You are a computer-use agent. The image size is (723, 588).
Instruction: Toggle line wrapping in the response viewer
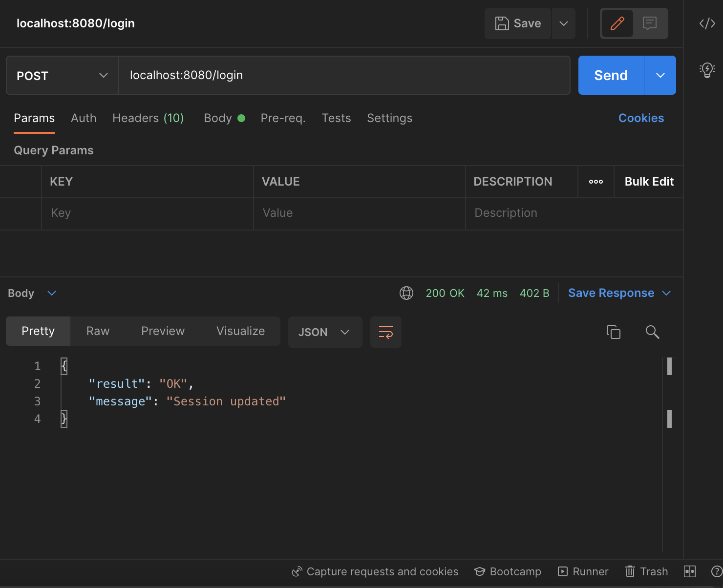point(385,332)
